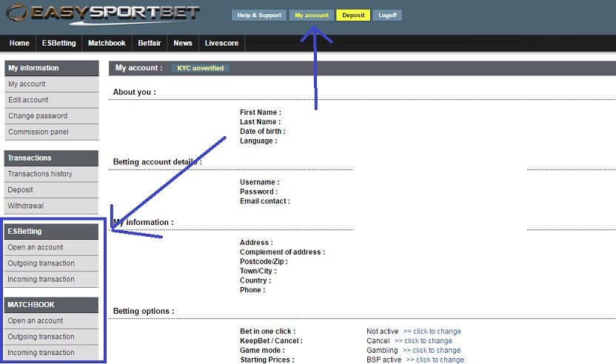616x364 pixels.
Task: Open ESBetting in navigation bar
Action: 59,43
